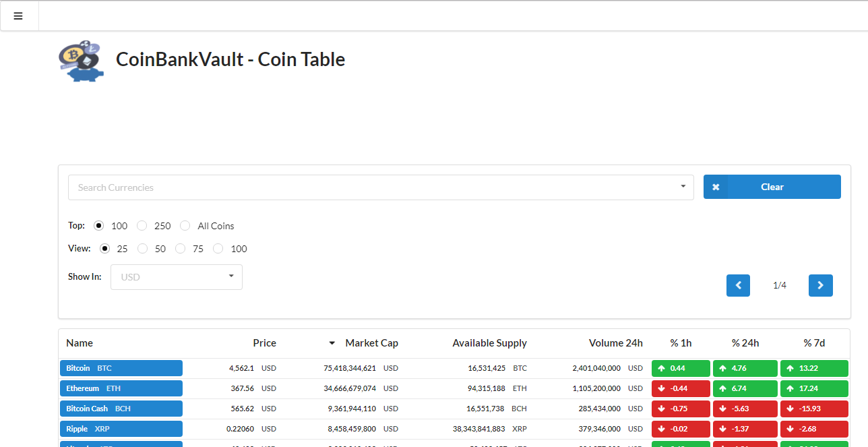The image size is (868, 447).
Task: Open the Bitcoin BTC coin entry
Action: 121,368
